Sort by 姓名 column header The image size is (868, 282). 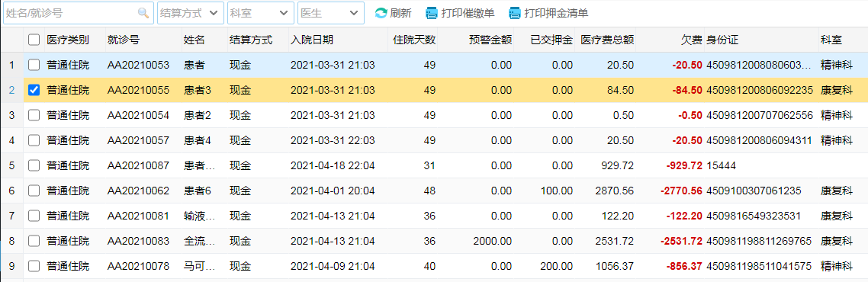[x=194, y=40]
